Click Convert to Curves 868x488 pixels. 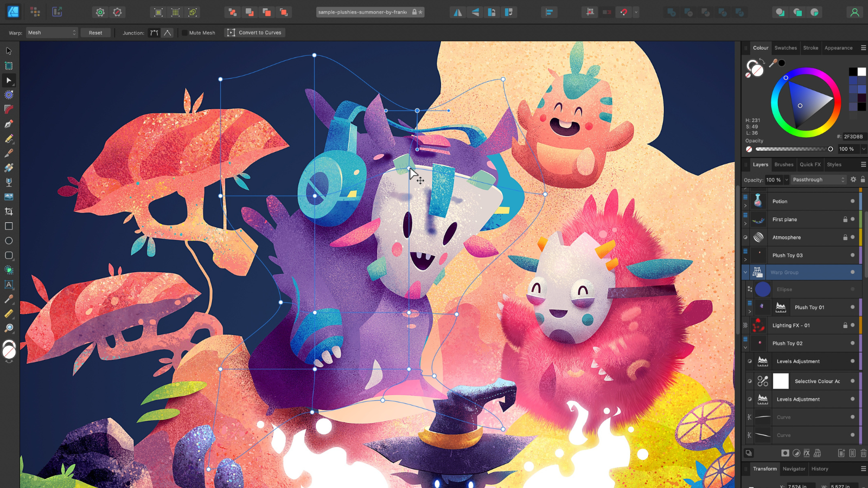coord(254,33)
